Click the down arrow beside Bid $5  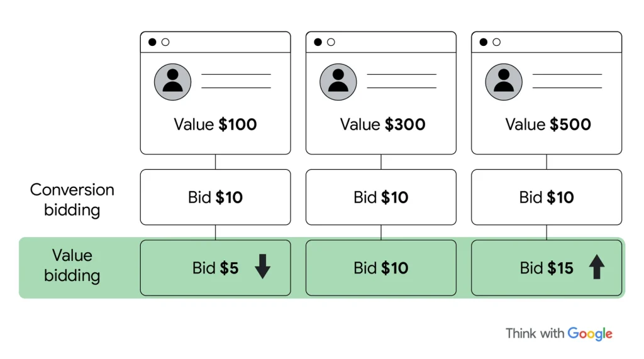tap(262, 268)
